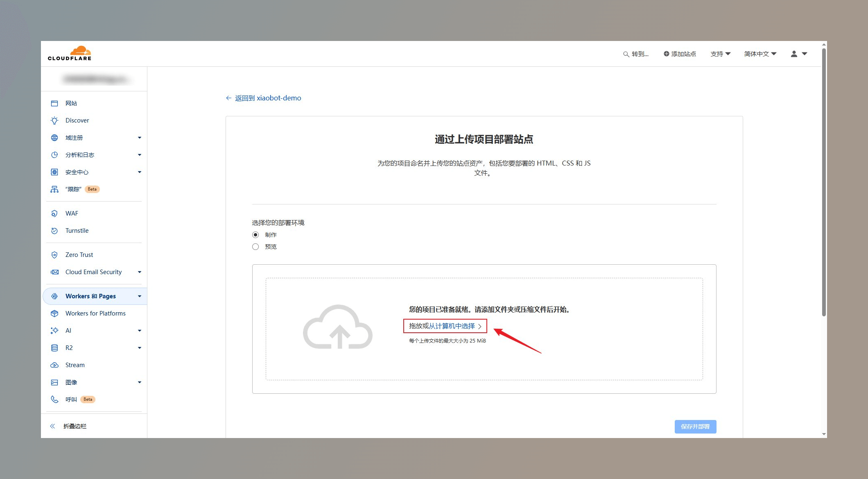Click the AI sparkle icon
868x479 pixels.
click(x=54, y=331)
